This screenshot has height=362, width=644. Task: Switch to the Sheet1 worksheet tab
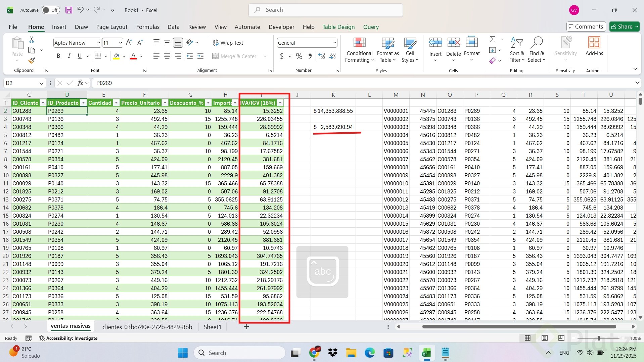212,327
